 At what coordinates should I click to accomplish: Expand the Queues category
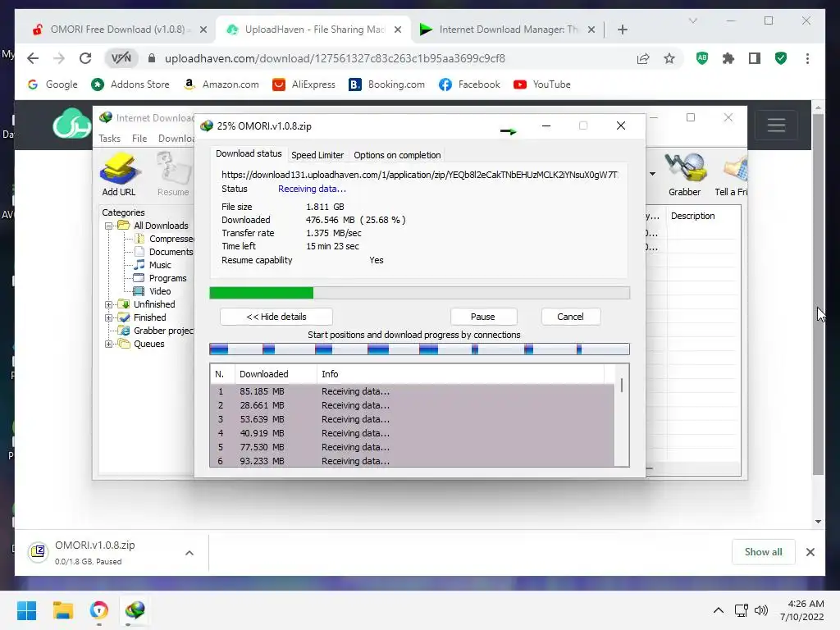click(x=109, y=344)
